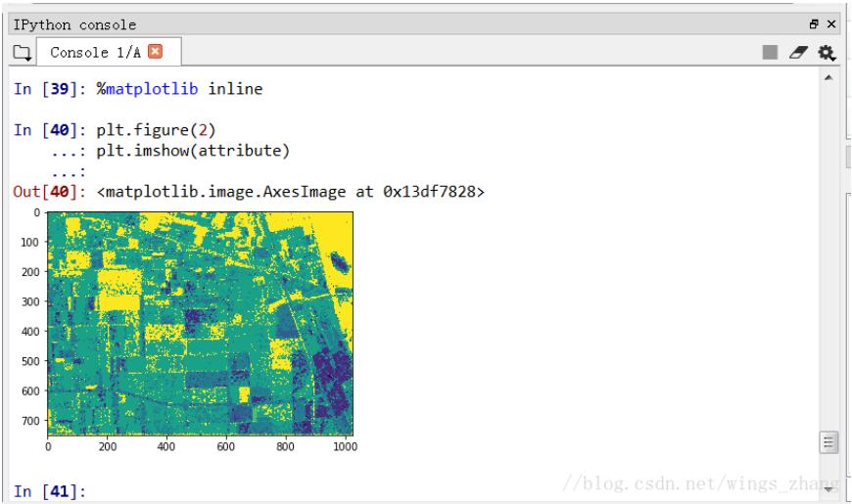Click the In [41] input prompt
This screenshot has width=852, height=504.
(49, 491)
